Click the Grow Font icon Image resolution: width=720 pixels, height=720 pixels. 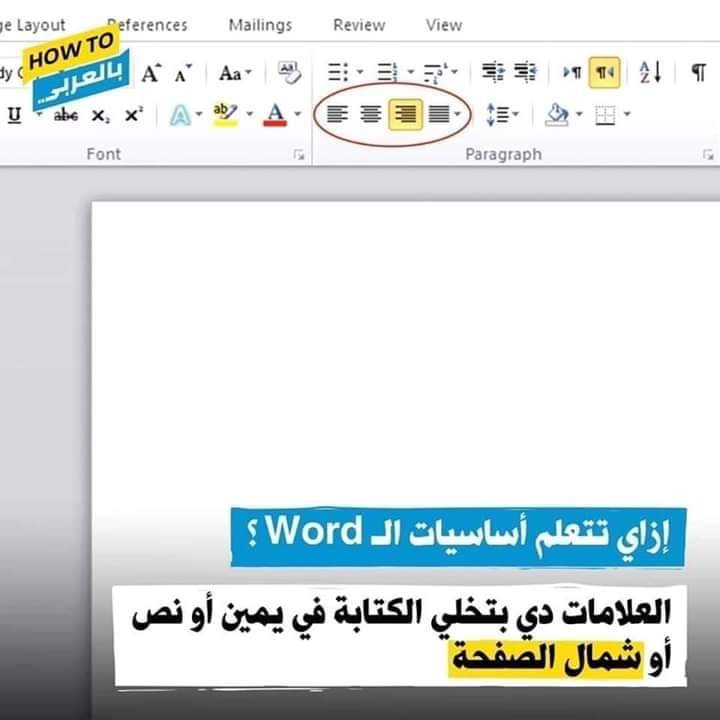tap(151, 73)
